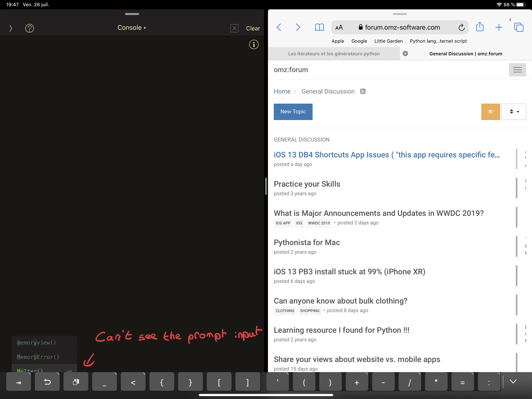This screenshot has height=399, width=532.
Task: Toggle the orange ignore/watch eye button
Action: tap(490, 112)
